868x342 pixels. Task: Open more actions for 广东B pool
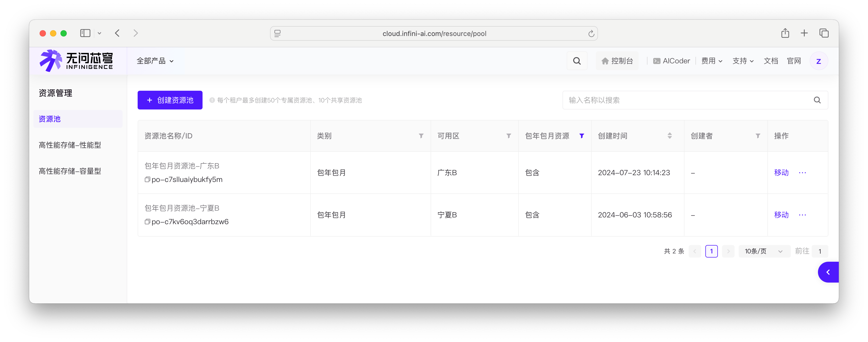(802, 173)
